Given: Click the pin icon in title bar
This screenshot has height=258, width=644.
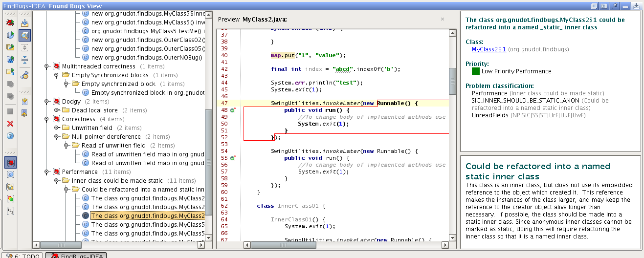Looking at the screenshot, I should click(x=614, y=6).
